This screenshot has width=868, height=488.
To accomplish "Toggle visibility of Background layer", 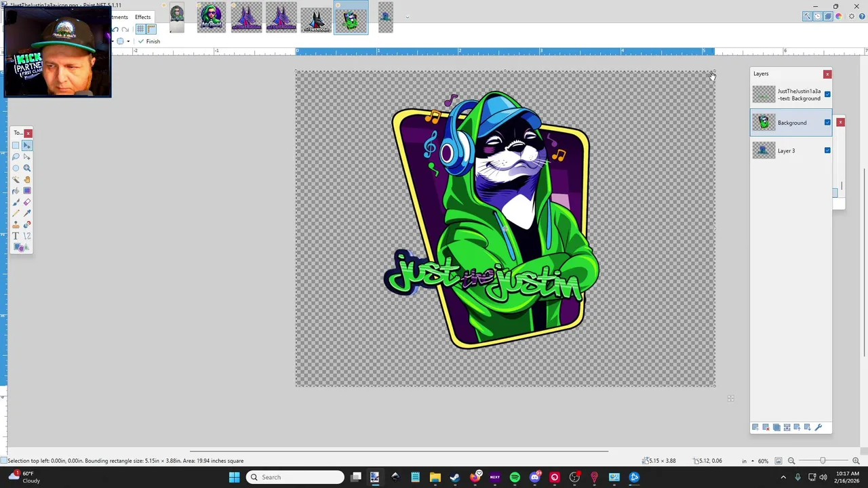I will click(x=827, y=123).
